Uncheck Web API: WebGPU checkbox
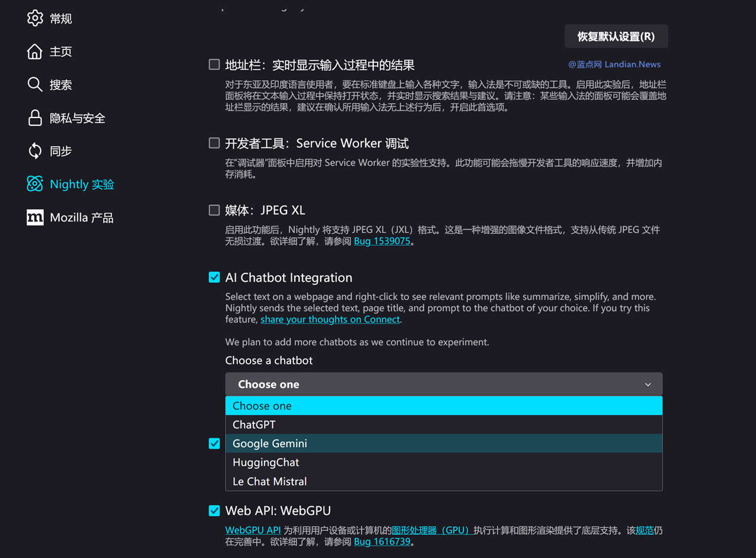Viewport: 756px width, 558px height. pos(214,511)
